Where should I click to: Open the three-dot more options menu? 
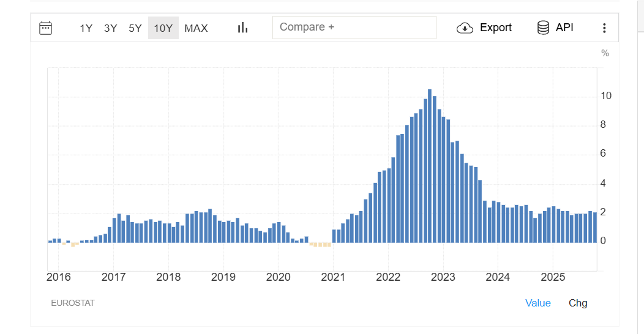point(604,28)
